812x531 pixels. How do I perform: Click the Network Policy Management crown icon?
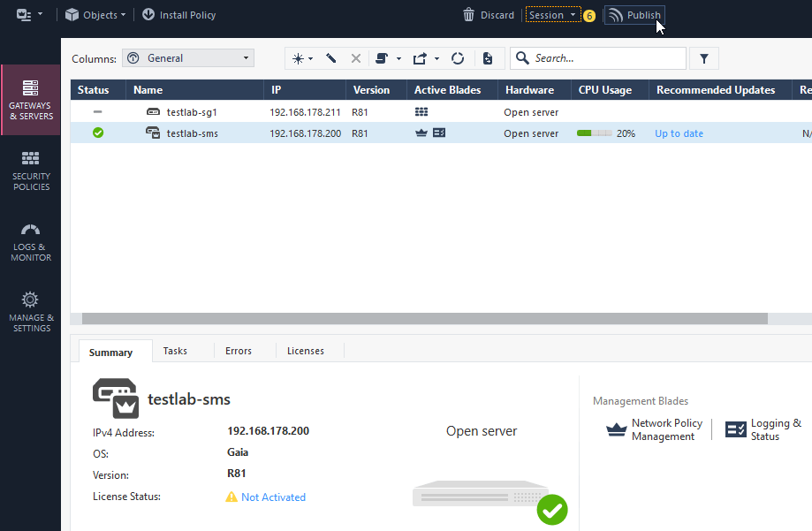point(616,429)
